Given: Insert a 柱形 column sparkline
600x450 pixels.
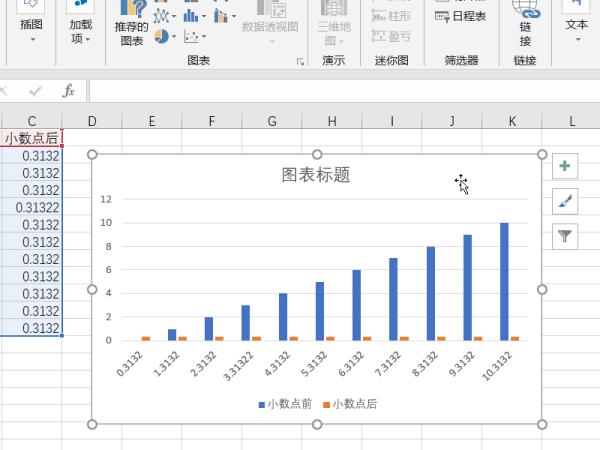Looking at the screenshot, I should tap(391, 16).
